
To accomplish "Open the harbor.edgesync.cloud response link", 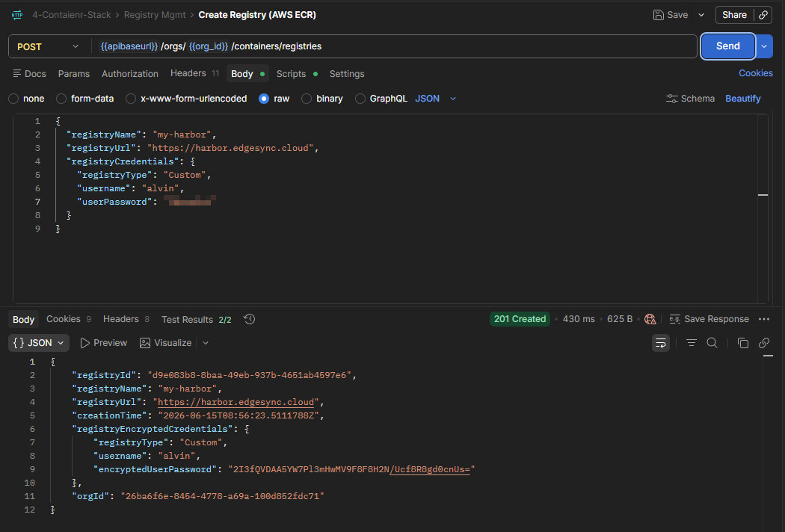I will click(235, 402).
